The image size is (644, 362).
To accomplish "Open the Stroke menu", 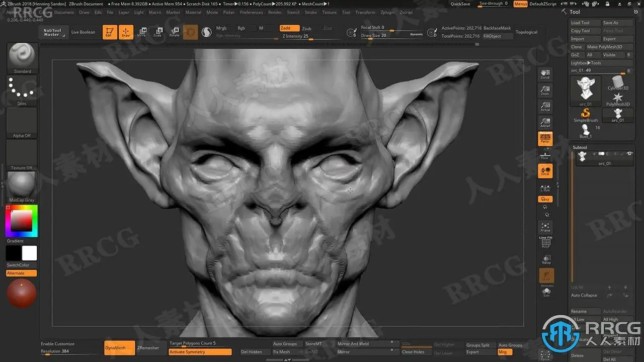I will [311, 12].
